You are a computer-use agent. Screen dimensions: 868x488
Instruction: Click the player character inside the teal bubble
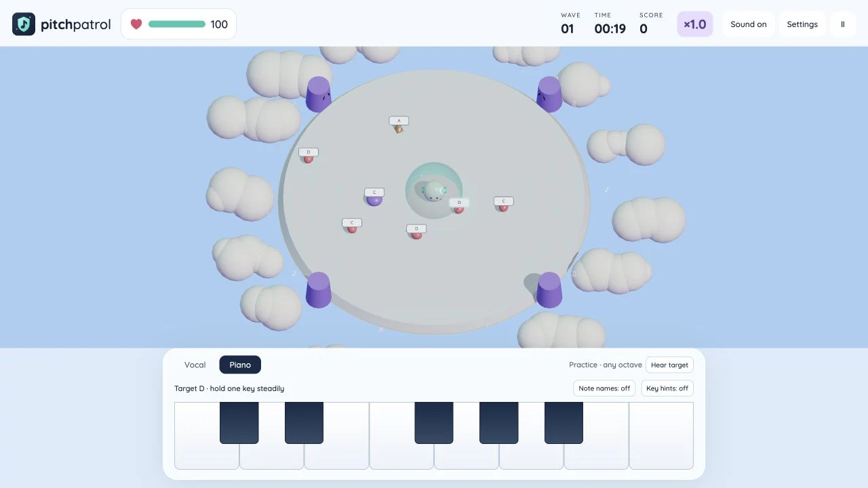pyautogui.click(x=434, y=191)
